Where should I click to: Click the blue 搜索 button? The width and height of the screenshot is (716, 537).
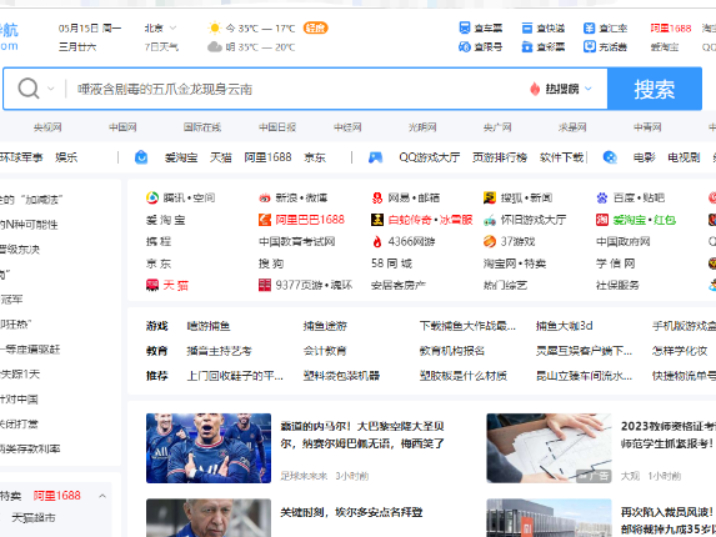click(x=654, y=89)
